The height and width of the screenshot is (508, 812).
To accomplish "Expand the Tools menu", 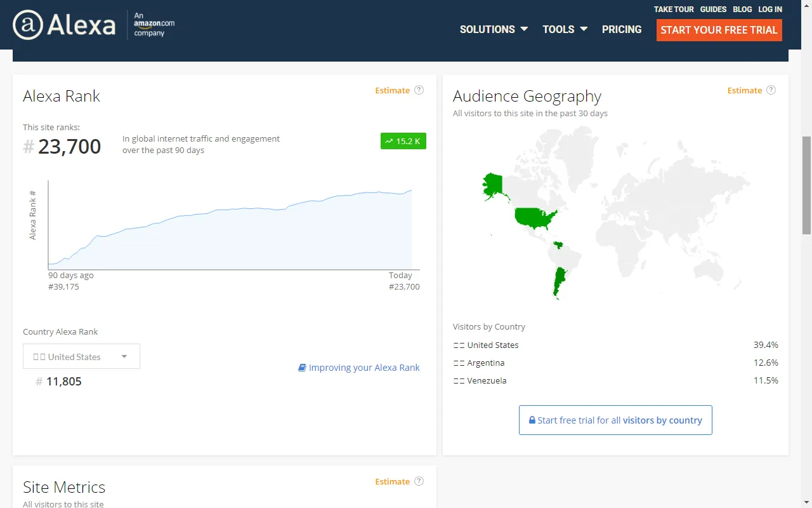I will point(565,29).
